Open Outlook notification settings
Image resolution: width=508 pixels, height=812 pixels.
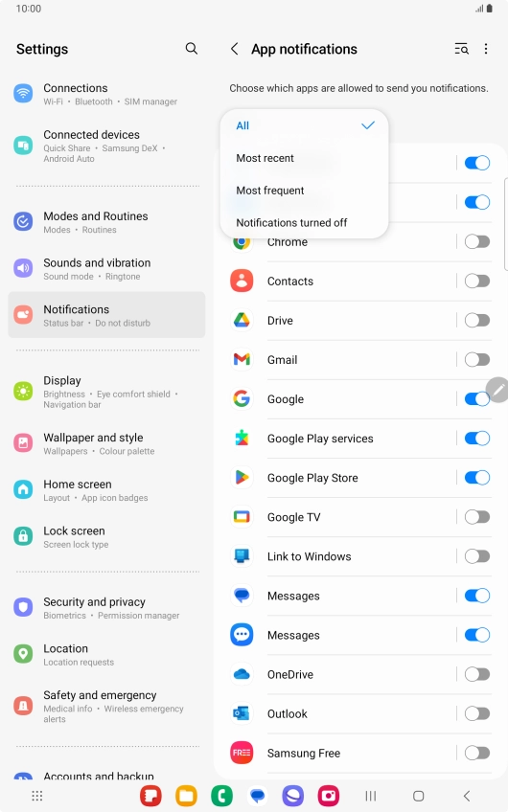point(341,713)
